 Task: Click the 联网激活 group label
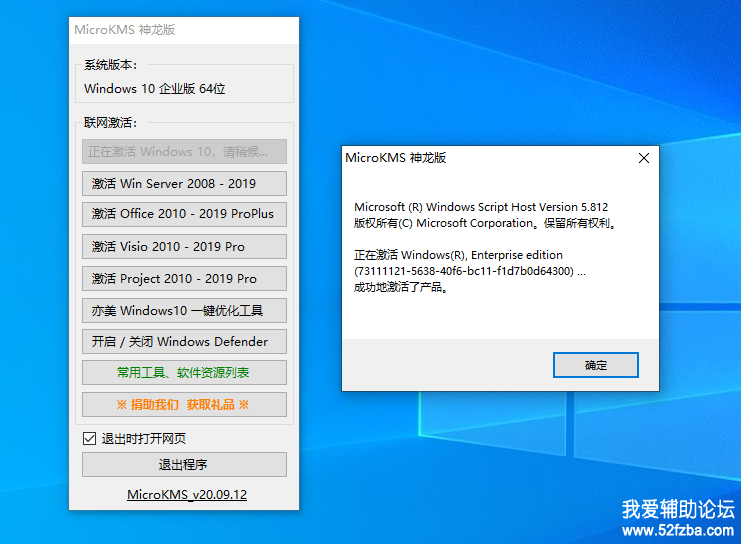[111, 123]
